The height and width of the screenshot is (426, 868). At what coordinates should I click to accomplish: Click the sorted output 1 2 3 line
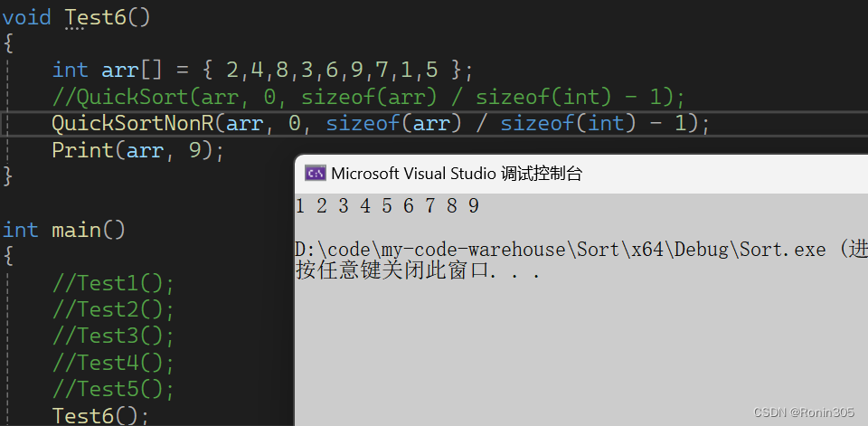coord(387,206)
